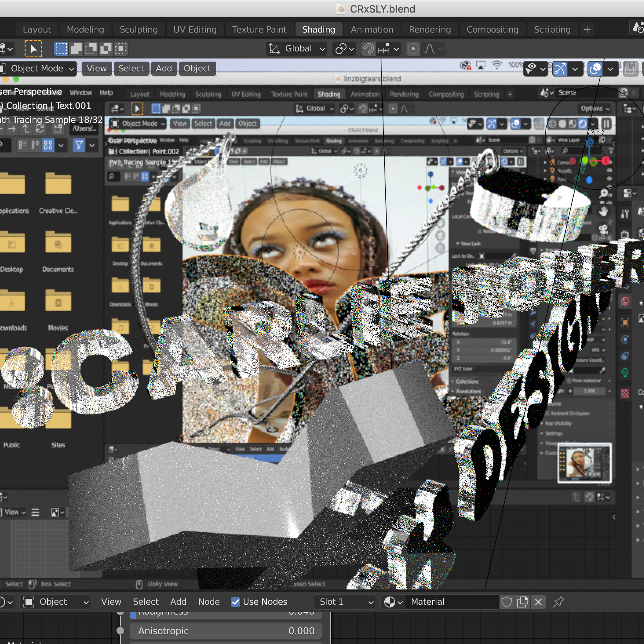Open Object Mode dropdown in viewport header
644x644 pixels.
pyautogui.click(x=38, y=69)
